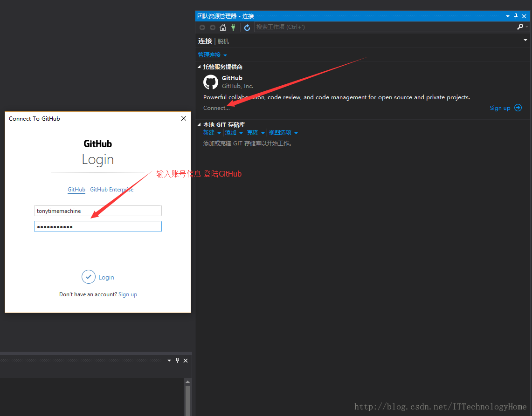This screenshot has height=416, width=532.
Task: Click the Connect... link under GitHub
Action: click(x=216, y=108)
